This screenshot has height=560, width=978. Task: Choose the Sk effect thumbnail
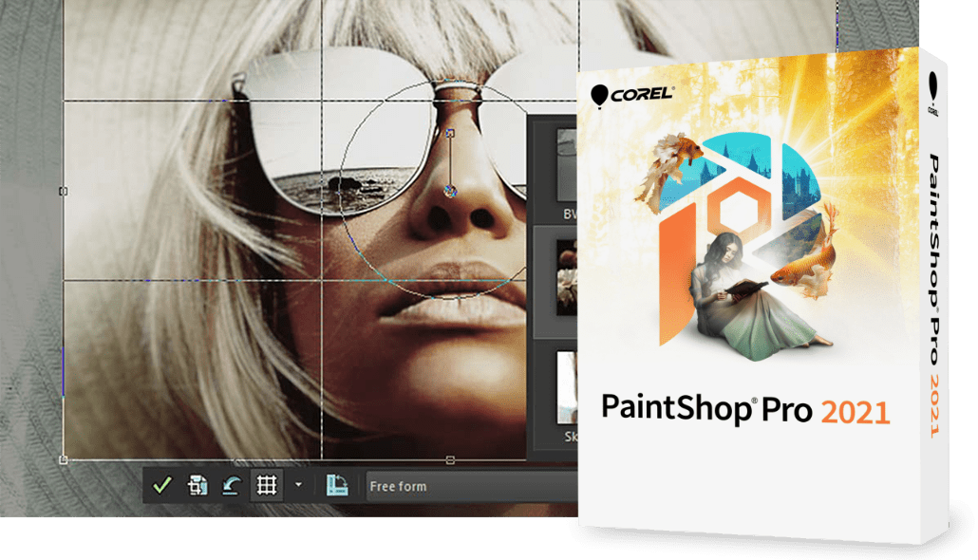tap(566, 386)
